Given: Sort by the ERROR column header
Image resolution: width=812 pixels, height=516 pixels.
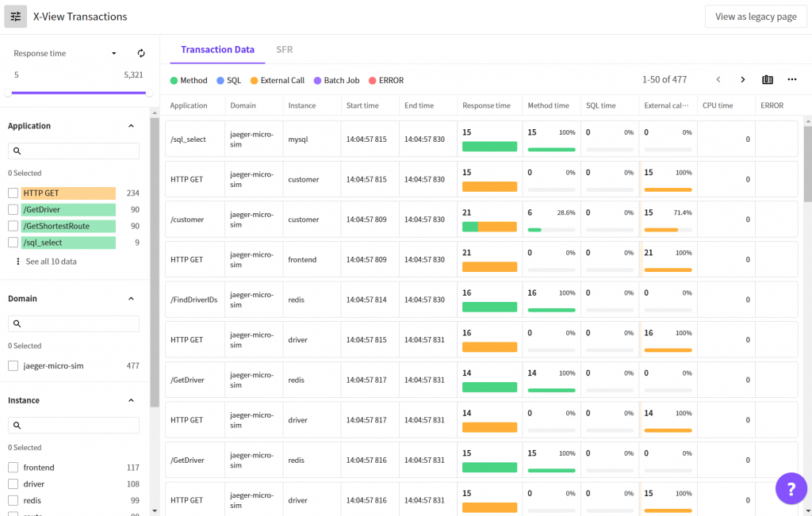Looking at the screenshot, I should pos(772,105).
